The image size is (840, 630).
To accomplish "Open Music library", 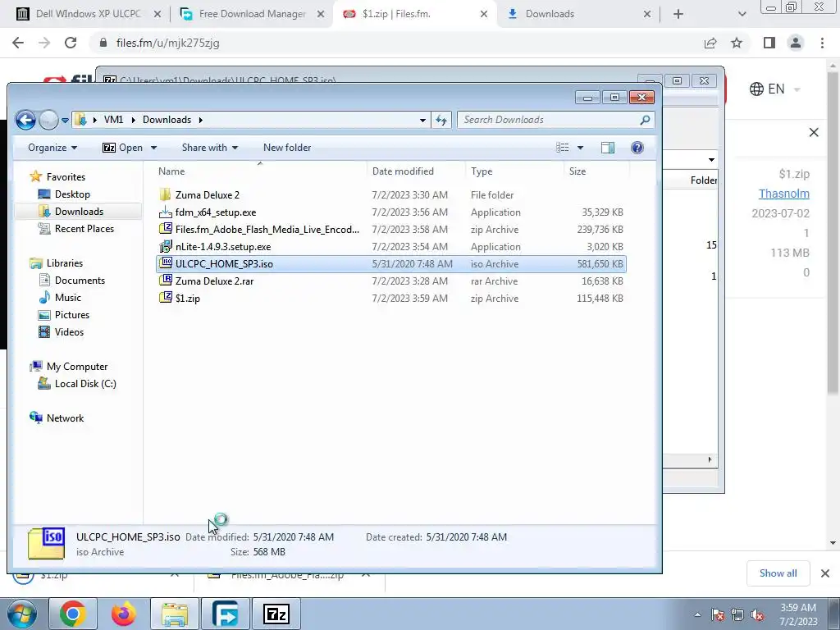I will click(59, 297).
